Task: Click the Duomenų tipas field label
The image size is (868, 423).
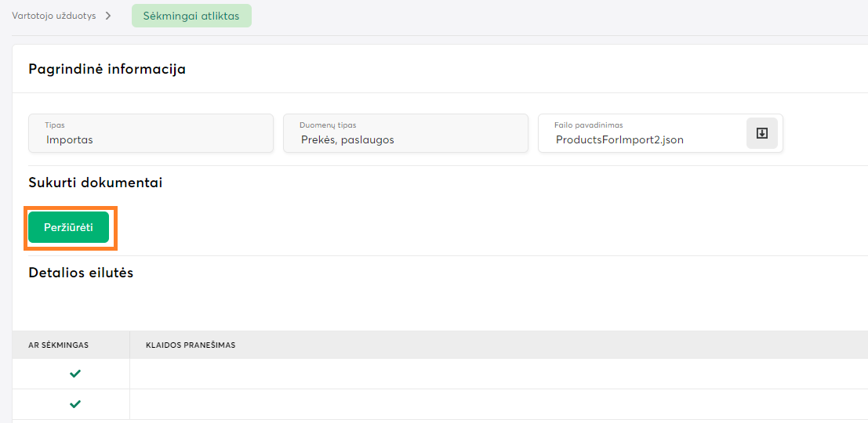Action: (328, 125)
